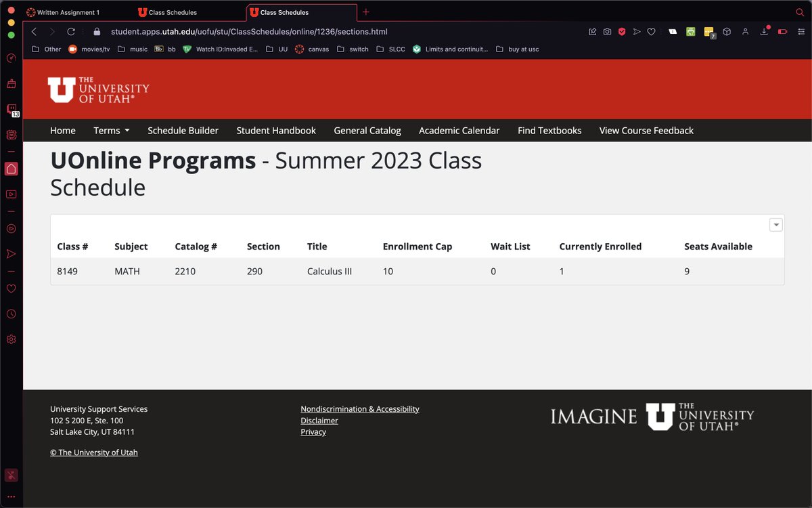This screenshot has width=812, height=508.
Task: Open the table options dropdown arrow
Action: pyautogui.click(x=776, y=225)
